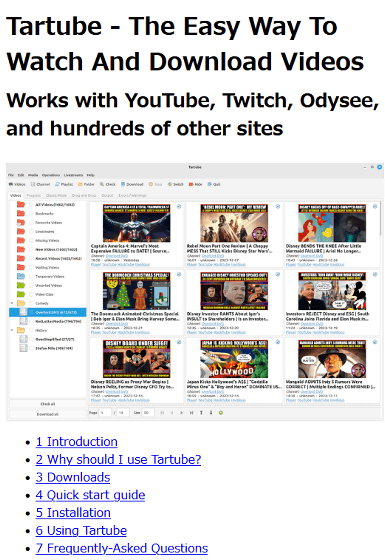Switch to the Drag and Drop tab
Viewport: 385px width, 560px height.
[x=84, y=195]
